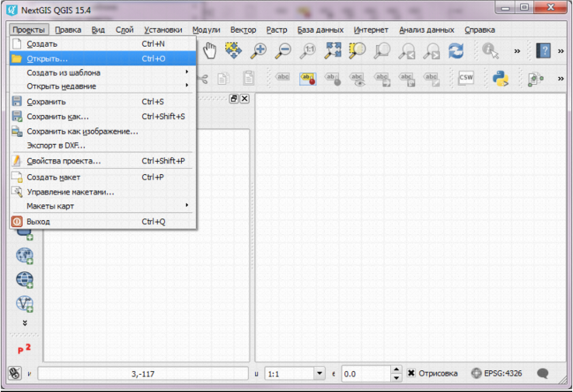Viewport: 573px width, 392px height.
Task: Open the first abc Layer Labeling icon
Action: [x=282, y=77]
